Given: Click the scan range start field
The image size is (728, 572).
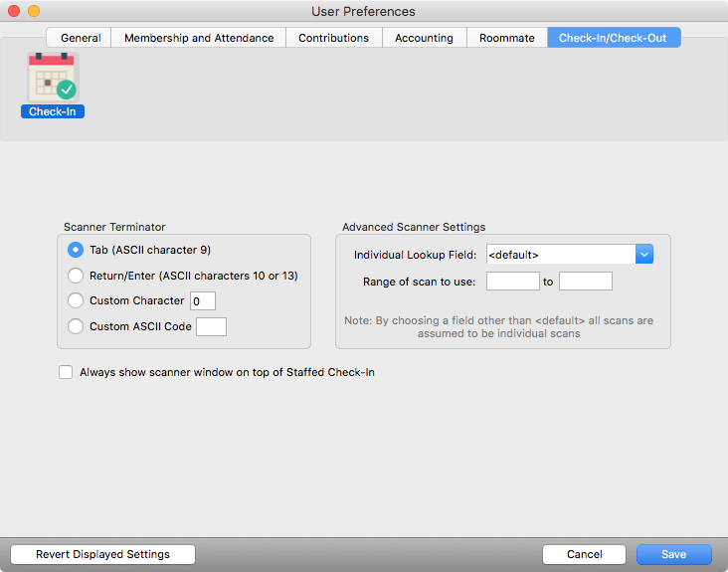Looking at the screenshot, I should coord(512,282).
